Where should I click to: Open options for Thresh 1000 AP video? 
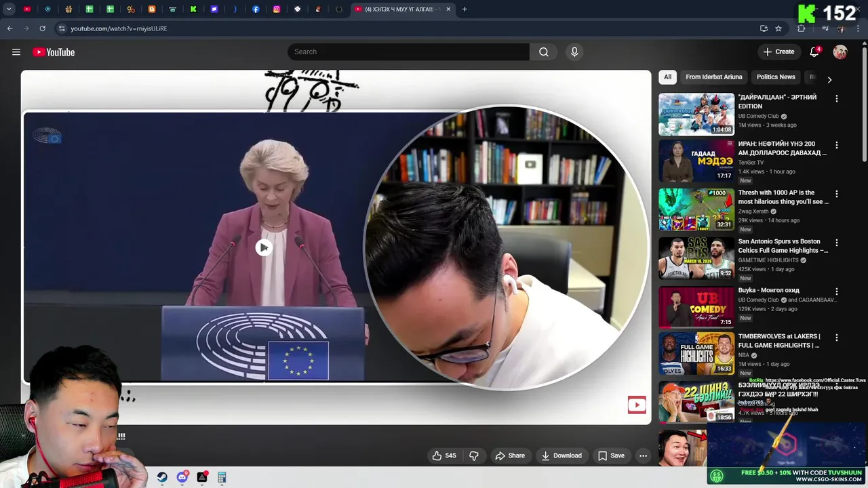pos(836,194)
